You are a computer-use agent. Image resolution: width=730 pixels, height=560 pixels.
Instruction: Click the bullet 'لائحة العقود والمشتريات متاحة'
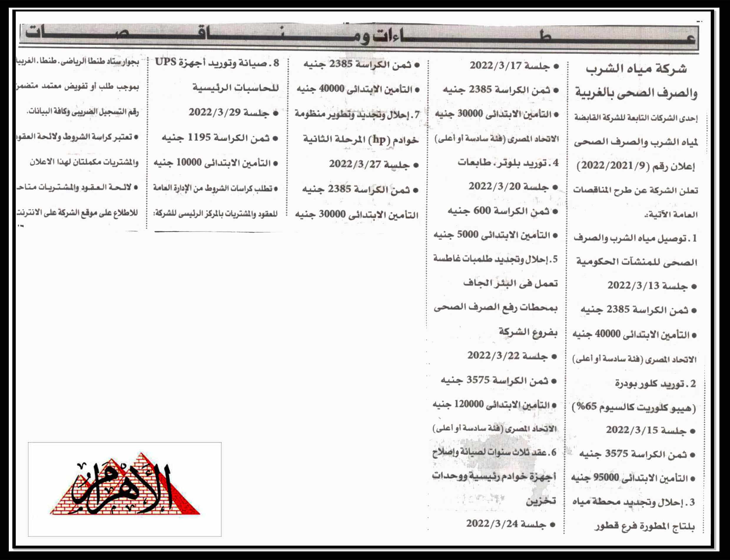point(77,187)
